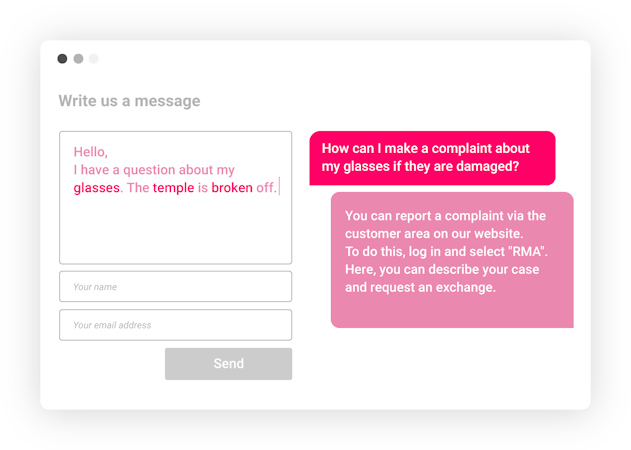Click the word "exchange" in the reply
Image resolution: width=631 pixels, height=450 pixels.
pyautogui.click(x=463, y=287)
